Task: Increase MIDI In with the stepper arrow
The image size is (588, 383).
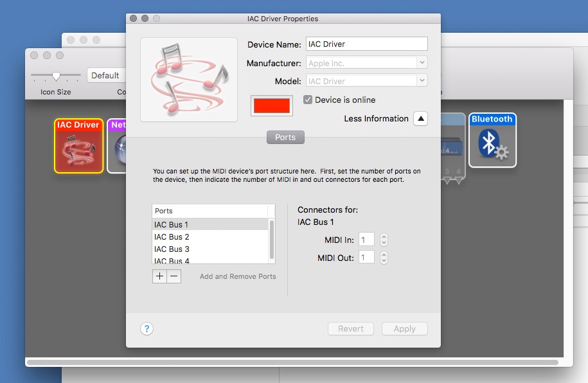Action: (382, 236)
